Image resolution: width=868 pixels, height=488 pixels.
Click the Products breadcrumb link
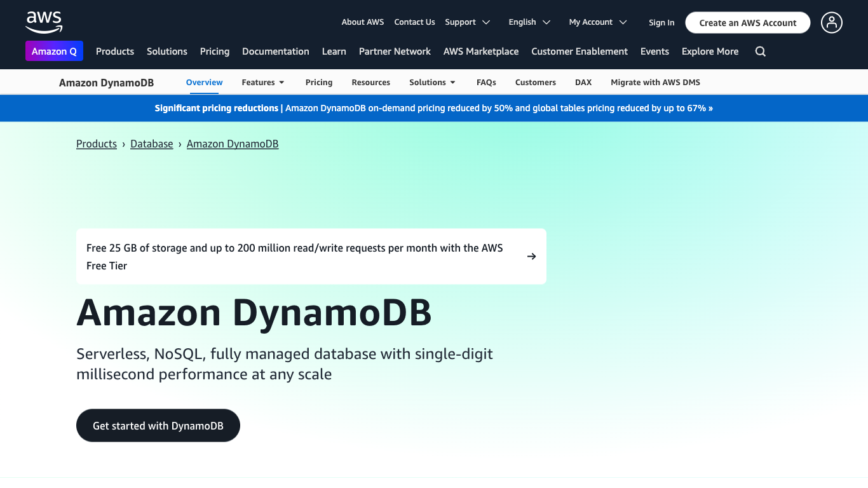pyautogui.click(x=97, y=144)
